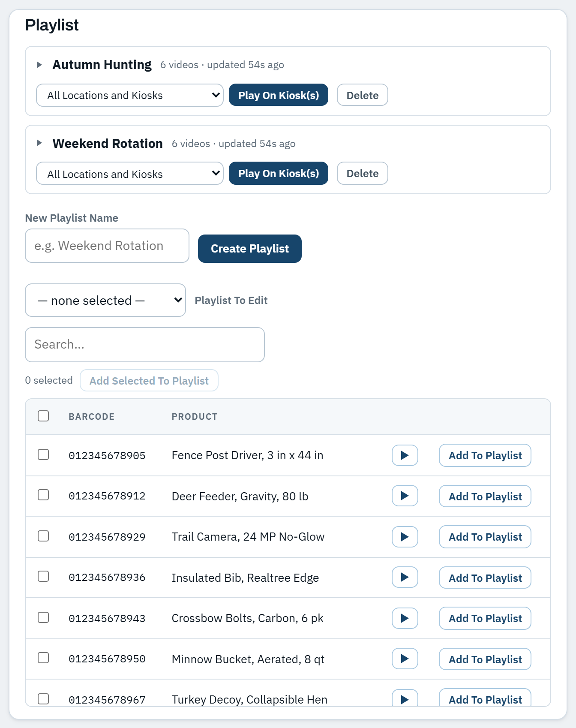Screen dimensions: 576x728
Task: Click product name Crossbow Bolts, Carbon, 6 pk
Action: click(247, 618)
